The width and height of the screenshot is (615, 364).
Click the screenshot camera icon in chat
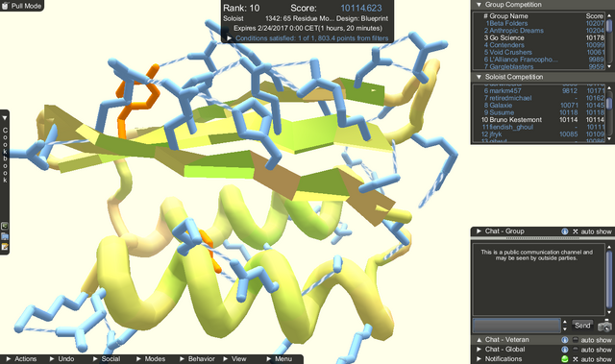(604, 326)
